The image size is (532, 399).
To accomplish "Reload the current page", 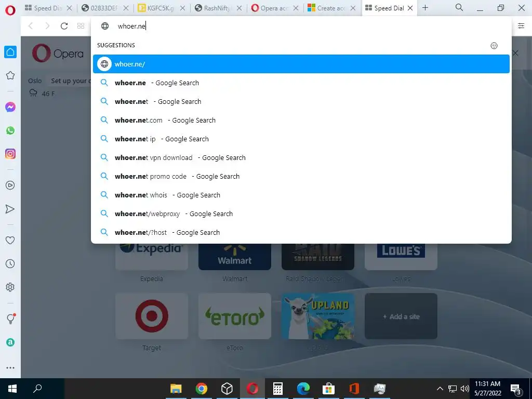I will click(64, 26).
